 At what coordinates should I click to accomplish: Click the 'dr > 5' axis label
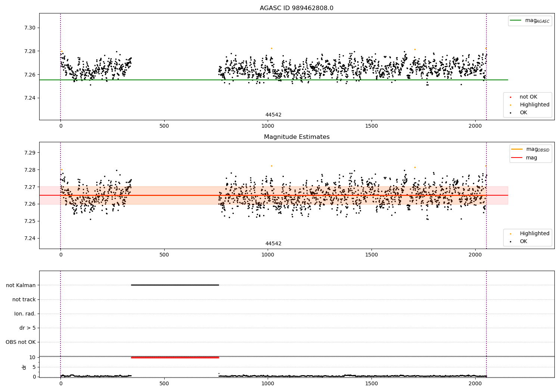[28, 328]
